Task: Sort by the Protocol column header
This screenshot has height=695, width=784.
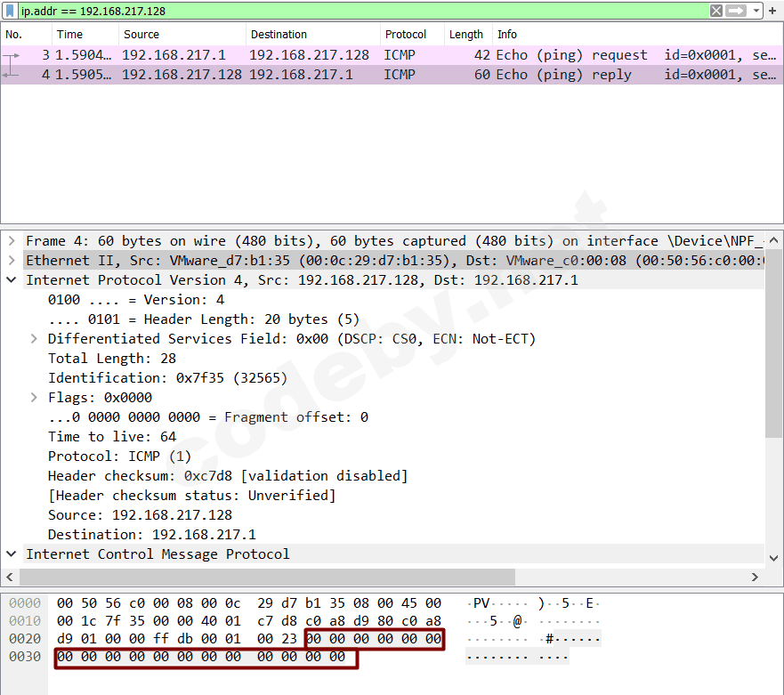Action: [x=412, y=35]
